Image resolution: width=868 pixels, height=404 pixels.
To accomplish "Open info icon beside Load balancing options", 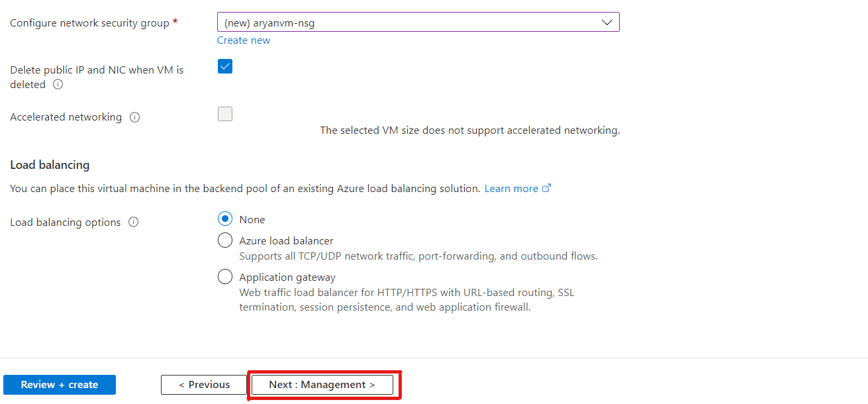I will point(133,223).
